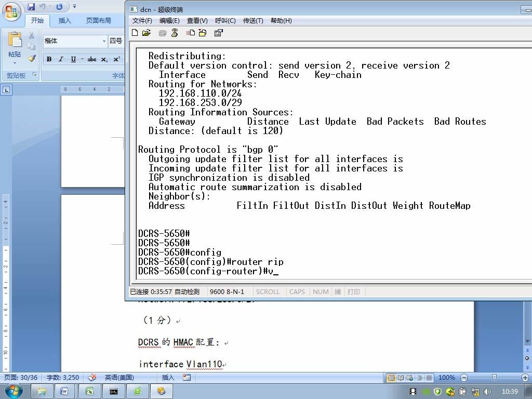Click the tab stop selector on ruler
This screenshot has width=532, height=399.
[x=6, y=90]
